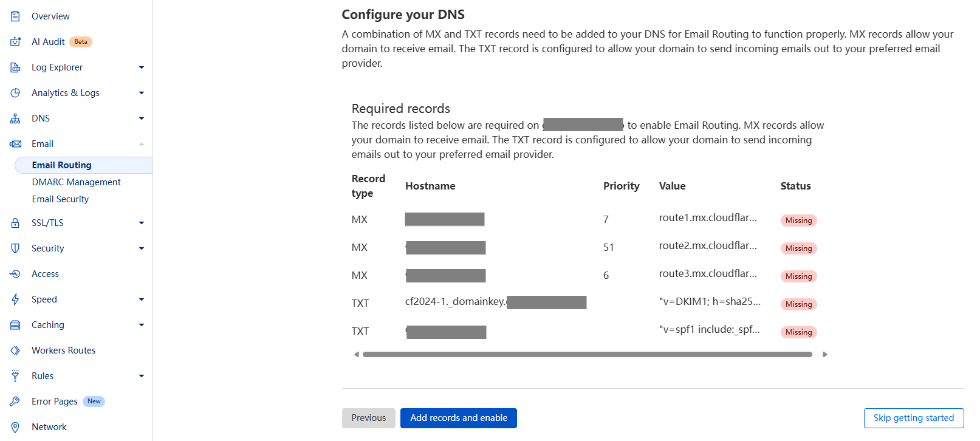Click the records table horizontal scrollbar

coord(587,354)
